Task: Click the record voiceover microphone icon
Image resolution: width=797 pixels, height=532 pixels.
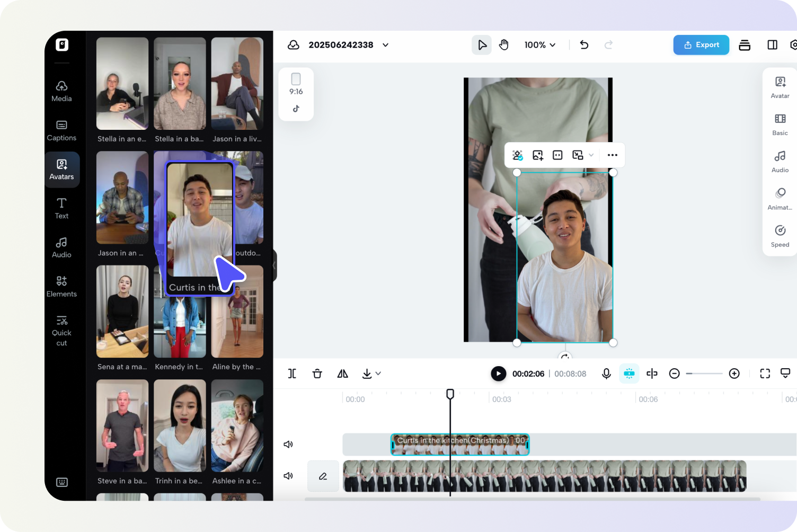Action: click(606, 374)
